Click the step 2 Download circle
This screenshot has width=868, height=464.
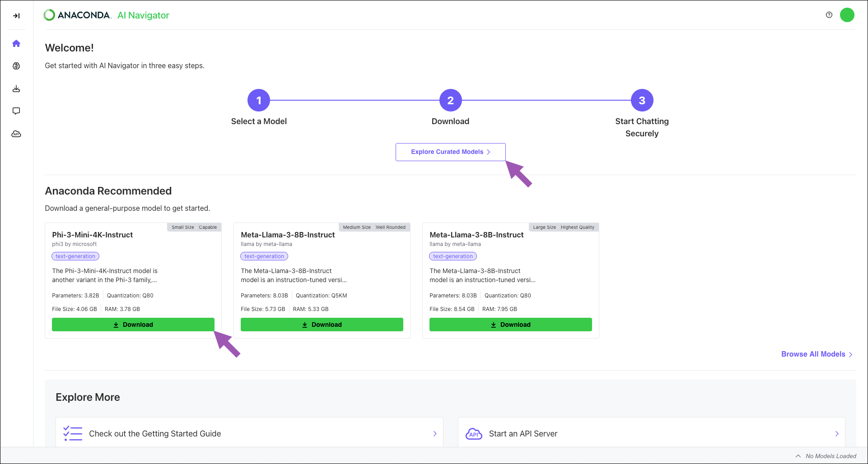pos(450,100)
